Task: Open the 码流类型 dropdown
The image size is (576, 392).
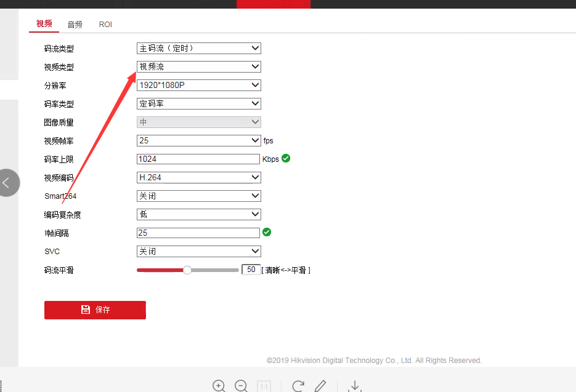Action: point(199,48)
